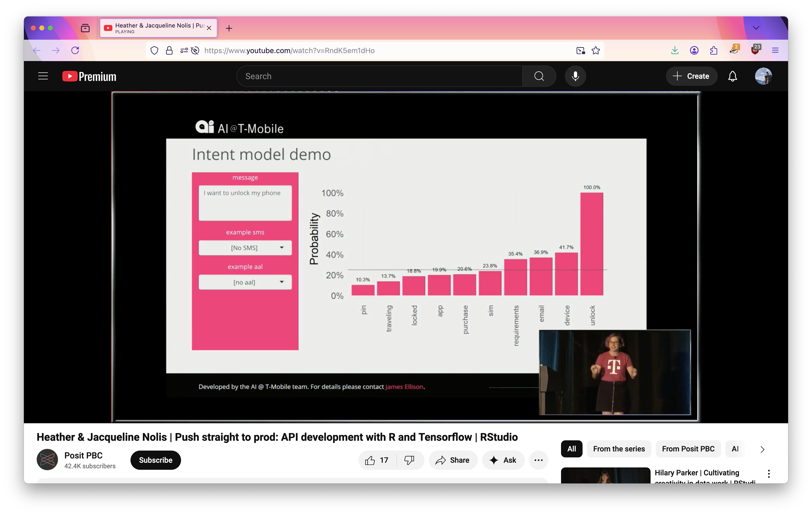Image resolution: width=812 pixels, height=515 pixels.
Task: Select the 'From Posit PBC' chip
Action: [x=688, y=449]
